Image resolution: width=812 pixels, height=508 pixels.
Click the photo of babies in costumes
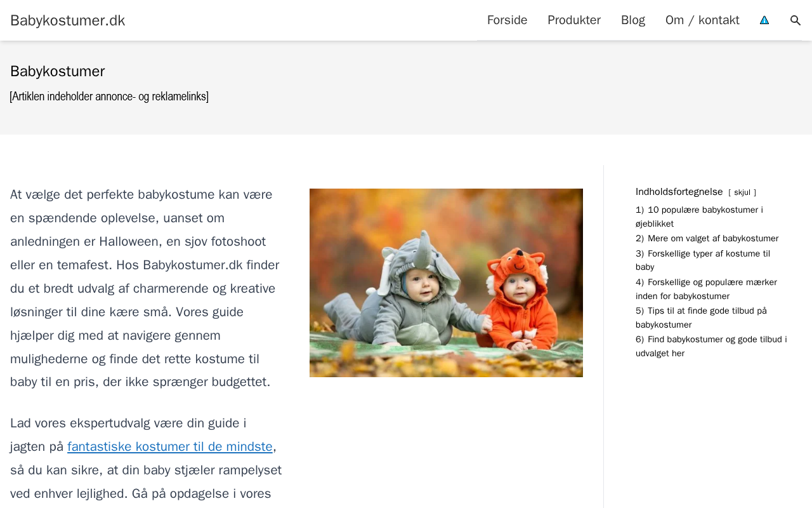click(446, 283)
